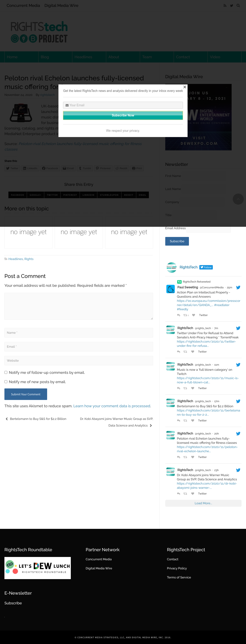Screen dimensions: 246x644
Task: Open the rightstech.com twitter-under-fire tweet link
Action: (x=206, y=344)
